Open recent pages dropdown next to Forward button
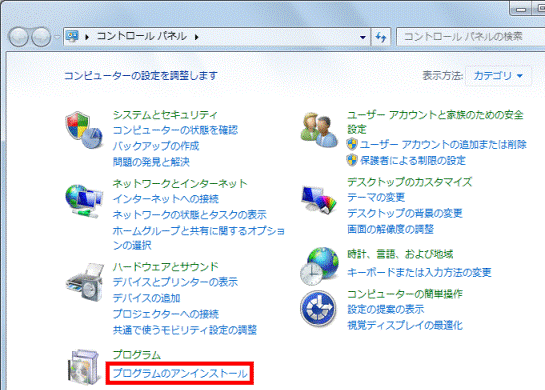545x390 pixels. click(57, 36)
